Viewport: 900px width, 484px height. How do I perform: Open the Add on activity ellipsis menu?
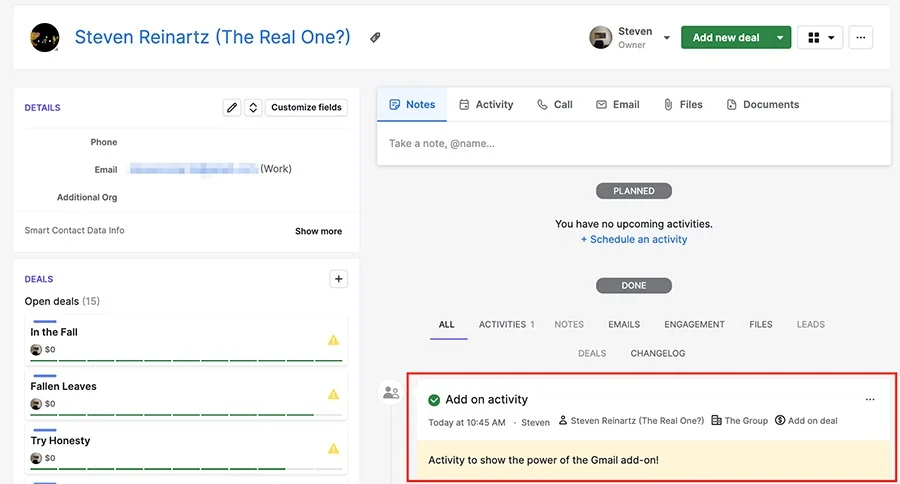click(x=870, y=400)
